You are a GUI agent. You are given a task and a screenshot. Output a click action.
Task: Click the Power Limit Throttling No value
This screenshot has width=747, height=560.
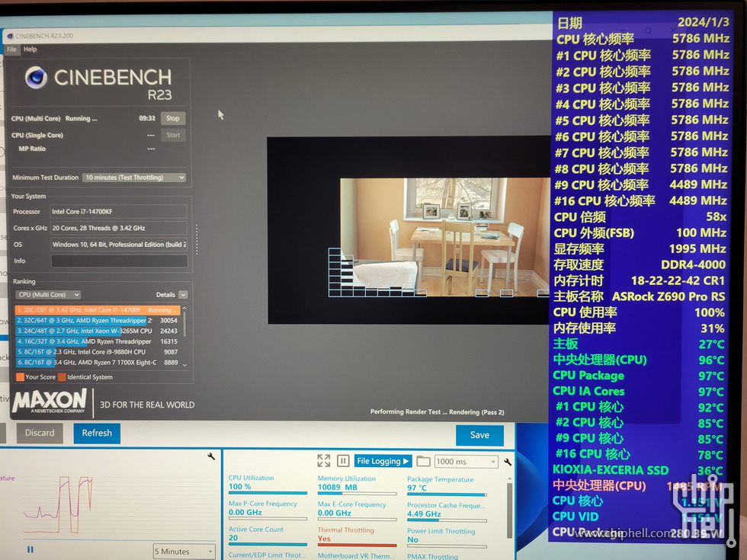tap(412, 539)
